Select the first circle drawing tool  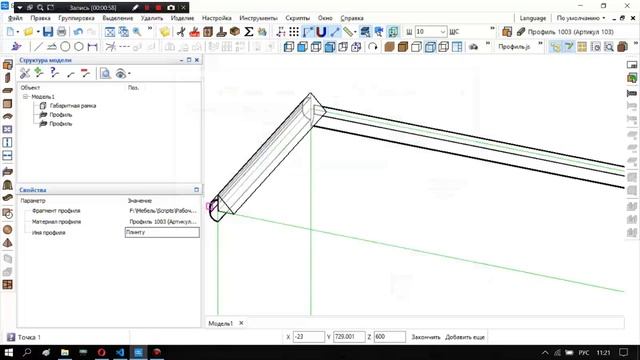(65, 47)
